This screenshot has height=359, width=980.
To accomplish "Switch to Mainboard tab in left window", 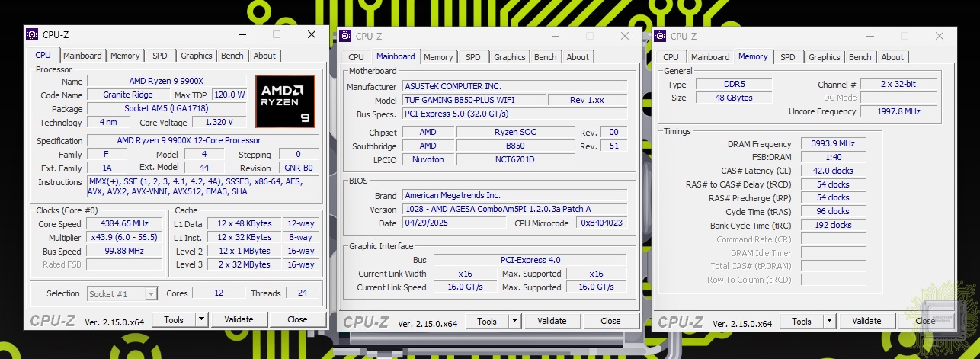I will pyautogui.click(x=82, y=56).
